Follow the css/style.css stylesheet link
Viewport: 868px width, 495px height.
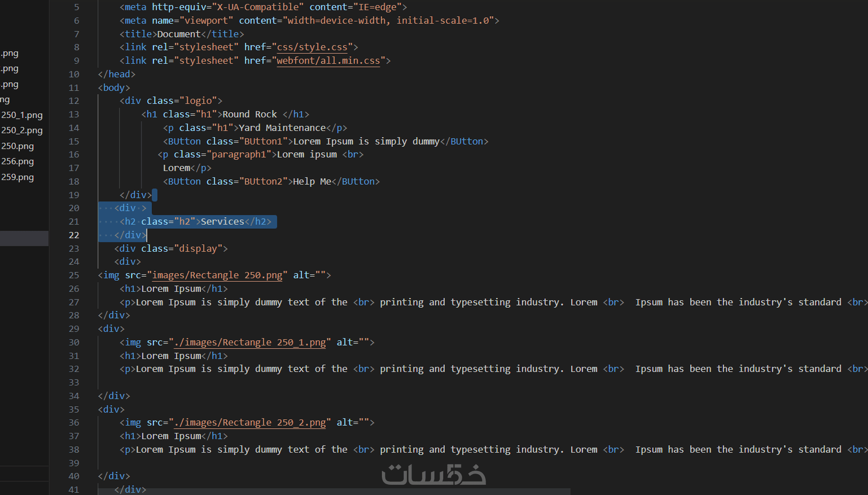311,47
